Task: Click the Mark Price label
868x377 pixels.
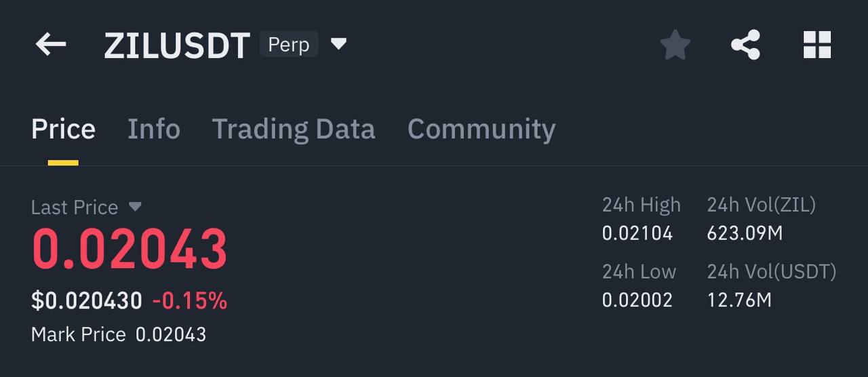Action: coord(78,334)
